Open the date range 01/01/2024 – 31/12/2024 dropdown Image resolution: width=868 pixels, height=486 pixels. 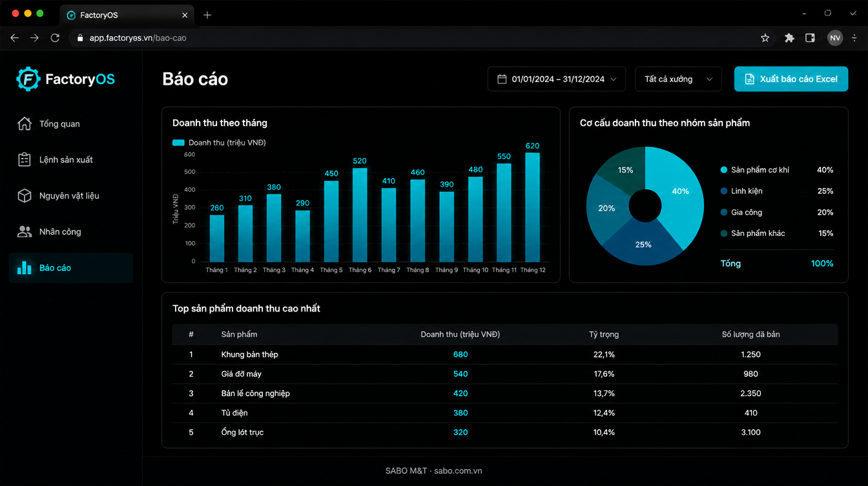[x=557, y=79]
